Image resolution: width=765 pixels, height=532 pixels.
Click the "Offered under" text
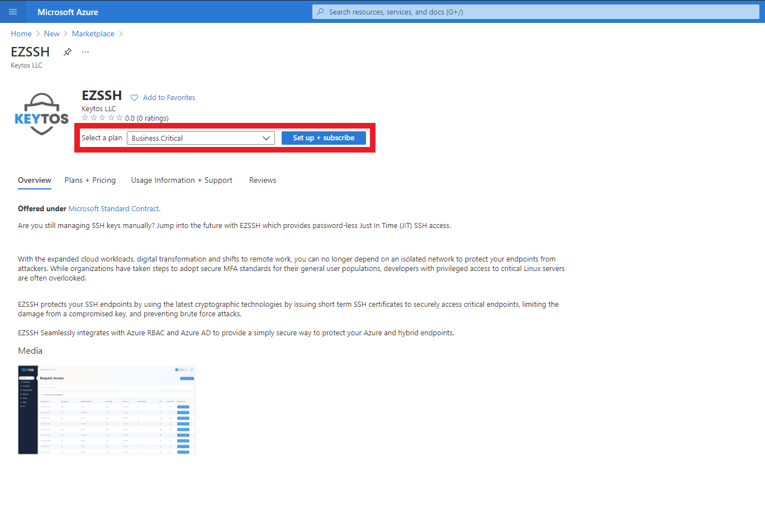click(x=42, y=208)
